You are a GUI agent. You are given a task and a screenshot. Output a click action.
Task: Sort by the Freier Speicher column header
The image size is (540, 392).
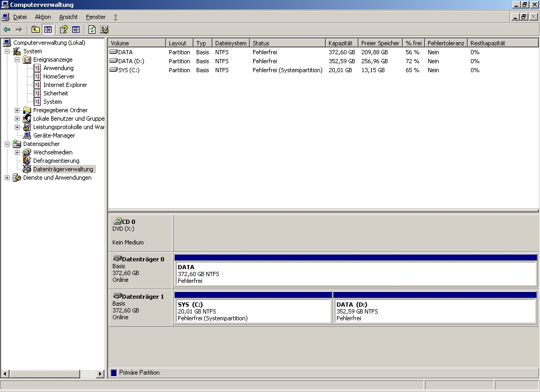click(380, 43)
